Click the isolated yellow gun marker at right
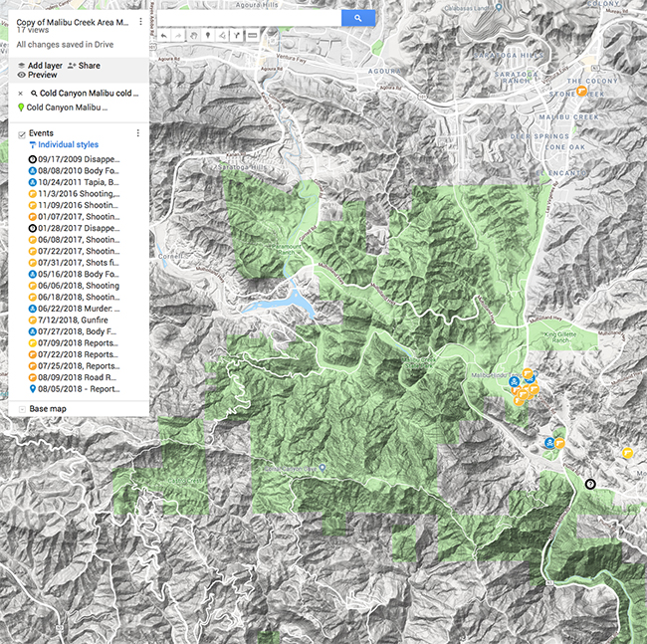This screenshot has height=644, width=647. point(626,453)
